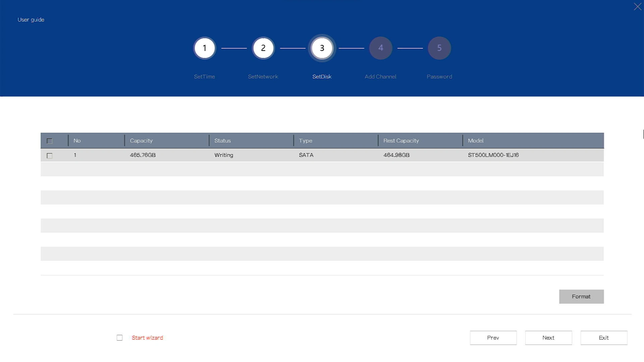This screenshot has width=644, height=362.
Task: Click the Rest Capacity column header
Action: (401, 141)
